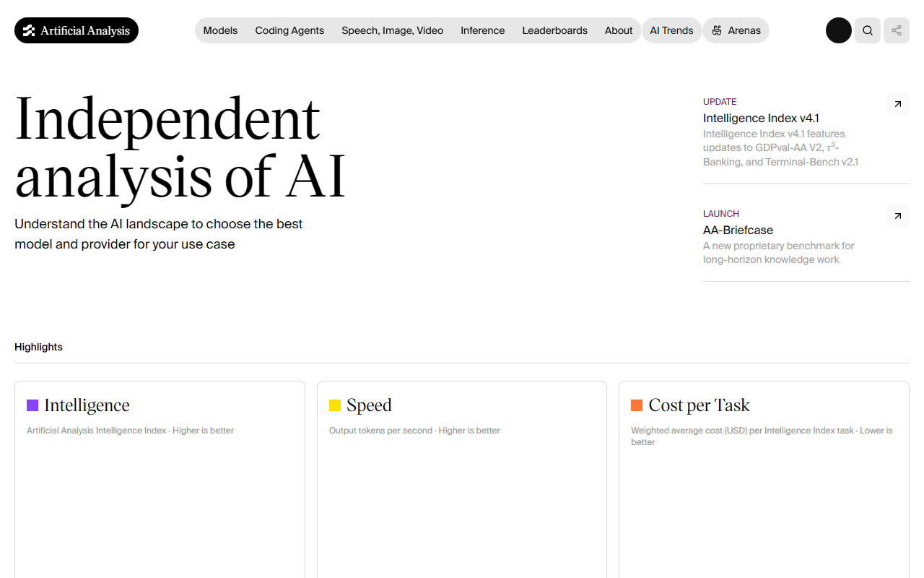
Task: Click the purple Intelligence color square
Action: 32,405
